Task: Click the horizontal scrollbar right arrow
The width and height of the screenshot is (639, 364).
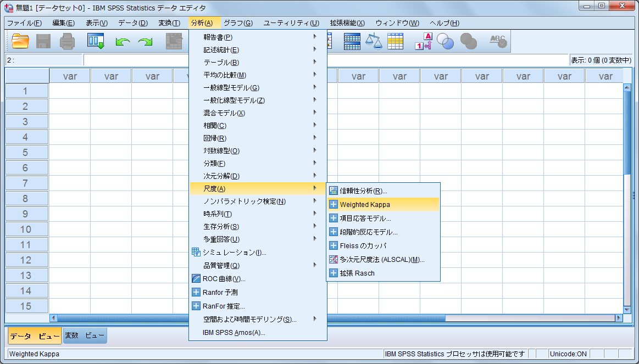Action: point(619,318)
